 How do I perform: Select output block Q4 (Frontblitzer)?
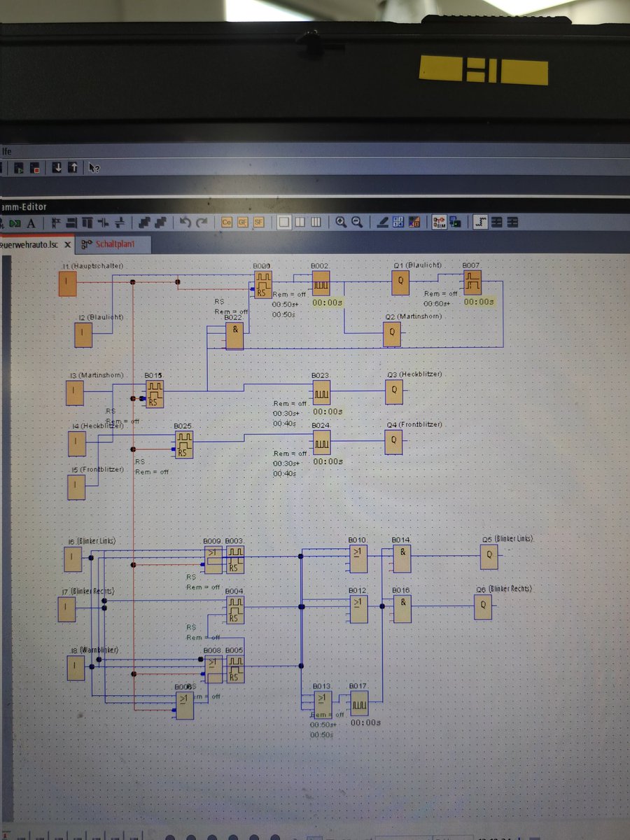[393, 442]
